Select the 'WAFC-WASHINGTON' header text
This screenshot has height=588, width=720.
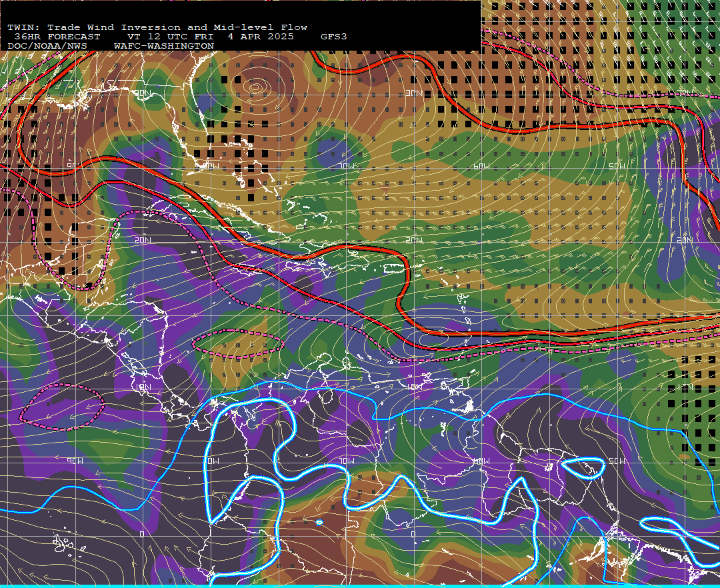(164, 47)
